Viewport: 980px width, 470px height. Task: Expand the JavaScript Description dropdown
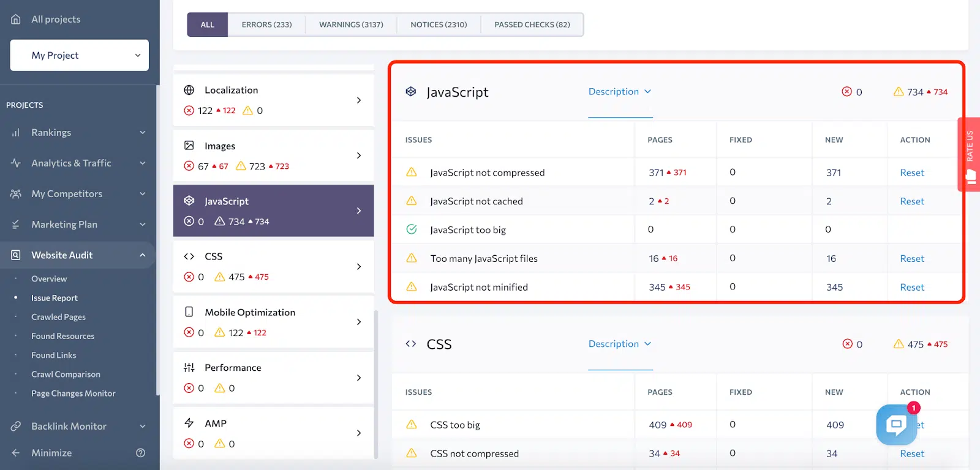tap(620, 92)
